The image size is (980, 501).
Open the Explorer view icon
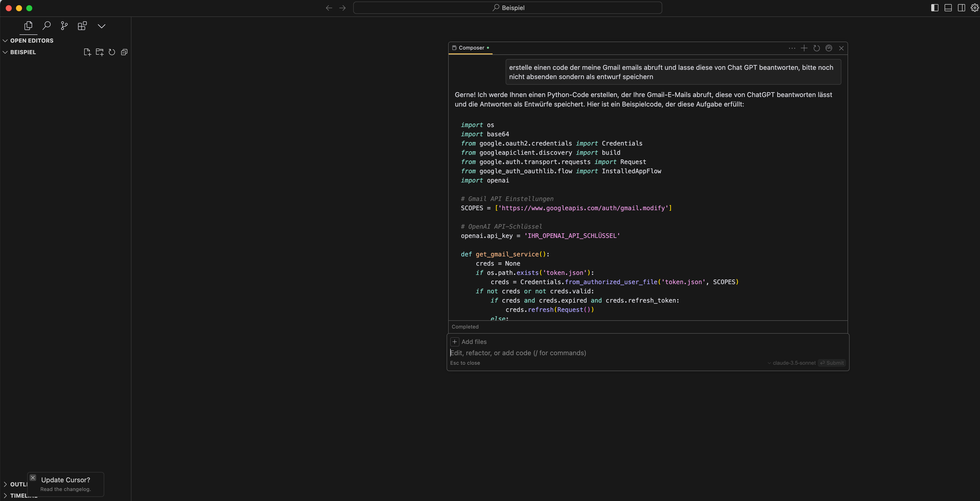(28, 26)
